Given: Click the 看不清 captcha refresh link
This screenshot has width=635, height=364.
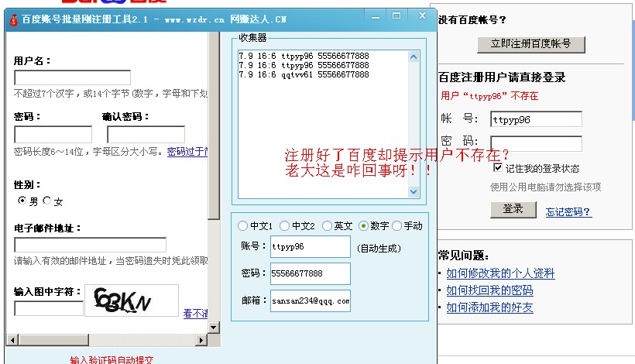Looking at the screenshot, I should coord(196,314).
